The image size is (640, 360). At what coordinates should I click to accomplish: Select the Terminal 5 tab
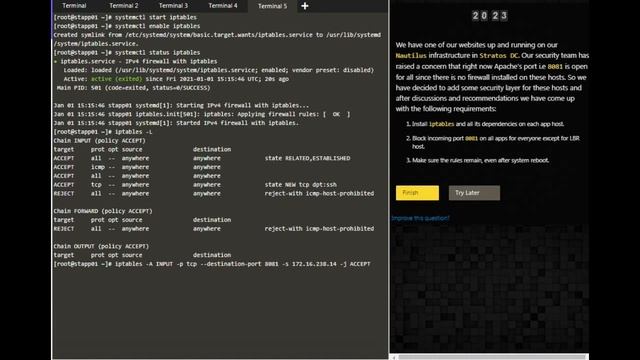pos(272,6)
